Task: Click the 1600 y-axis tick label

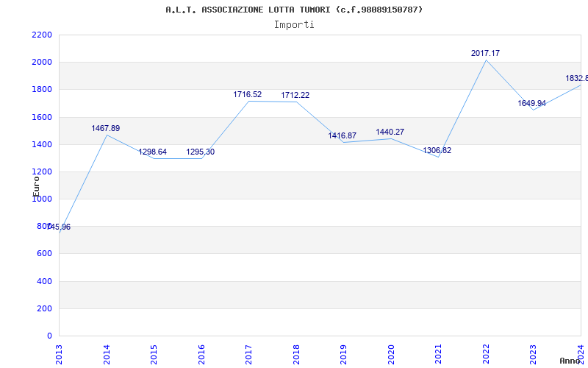Action: [x=42, y=117]
